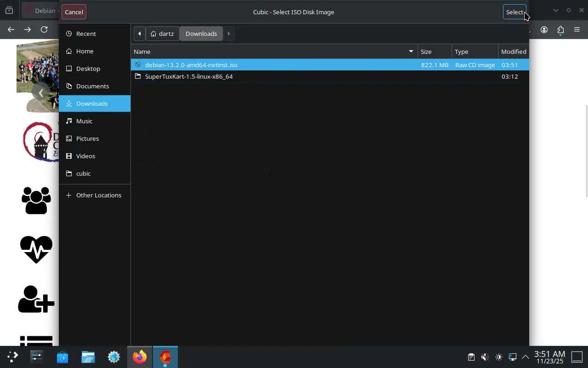Go to Home in the sidebar
The image size is (588, 368).
(x=95, y=51)
